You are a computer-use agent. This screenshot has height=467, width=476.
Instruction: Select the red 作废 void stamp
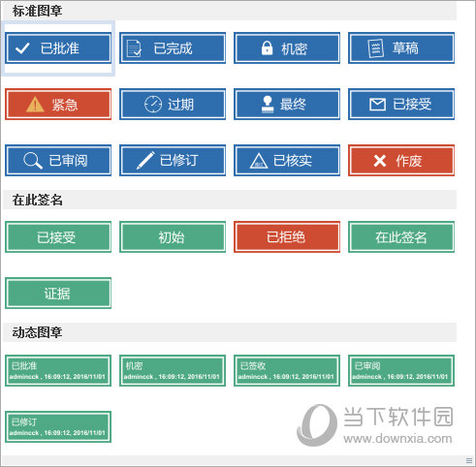[x=401, y=160]
